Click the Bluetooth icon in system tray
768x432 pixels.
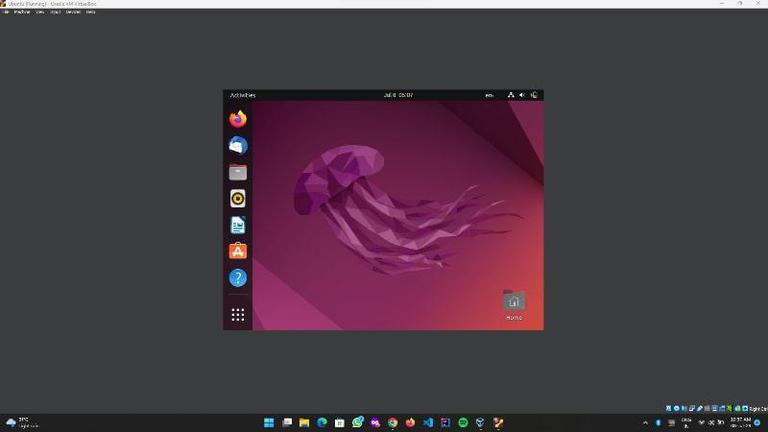pyautogui.click(x=658, y=423)
